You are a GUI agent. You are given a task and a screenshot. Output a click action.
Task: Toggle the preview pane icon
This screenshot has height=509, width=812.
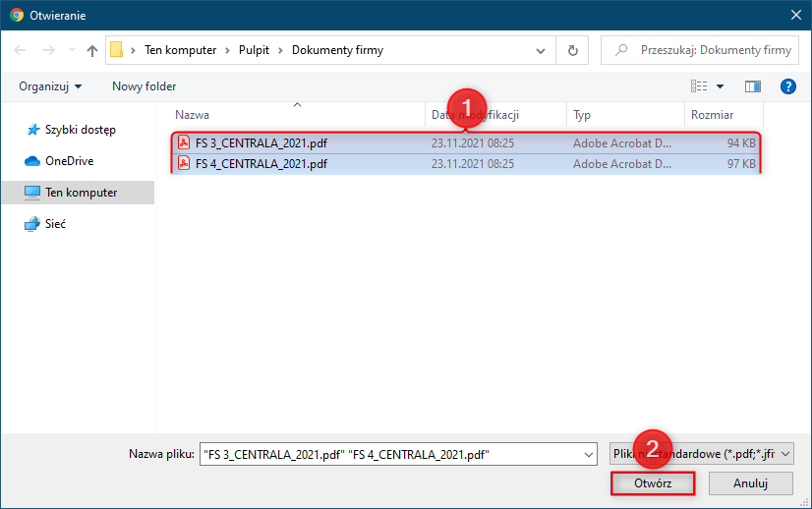point(752,86)
